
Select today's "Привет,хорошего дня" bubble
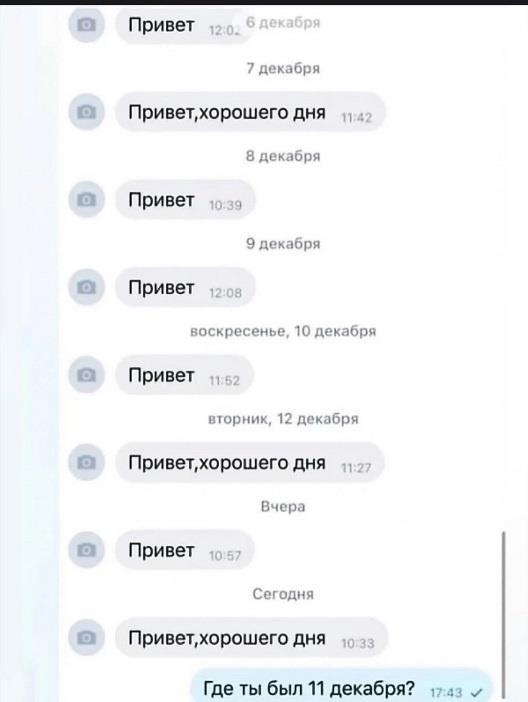tap(251, 638)
